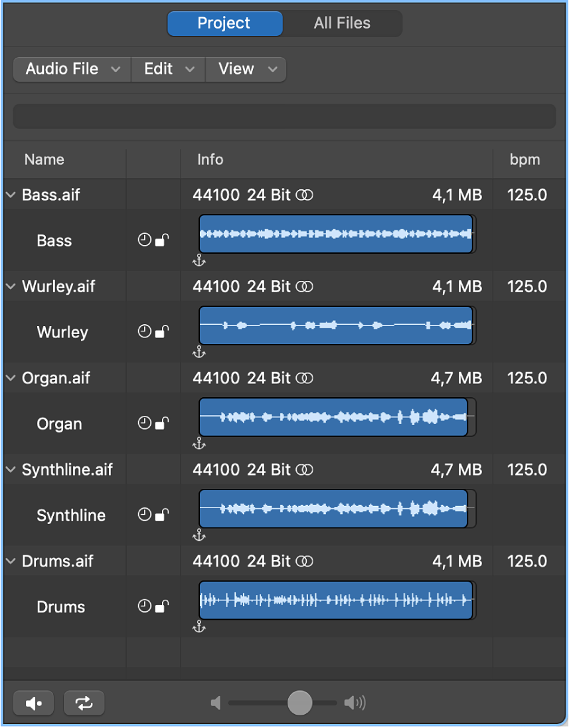
Task: Open the Edit dropdown menu
Action: click(169, 69)
